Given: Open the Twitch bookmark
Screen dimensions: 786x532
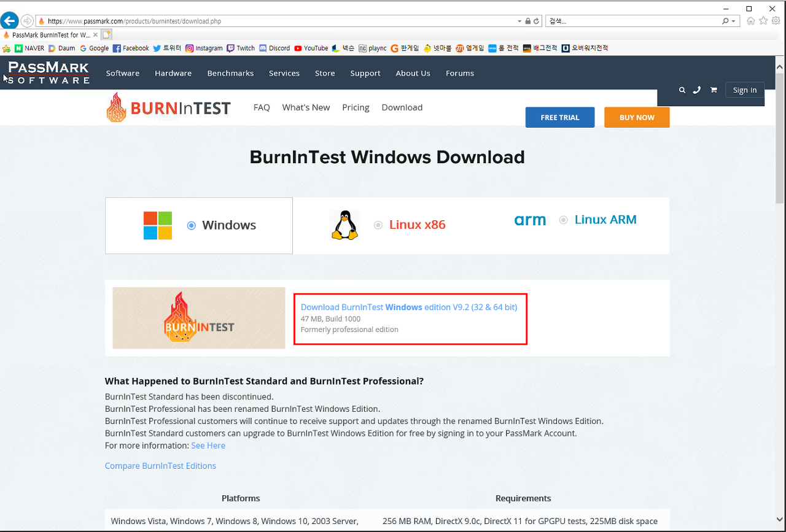Looking at the screenshot, I should 241,48.
